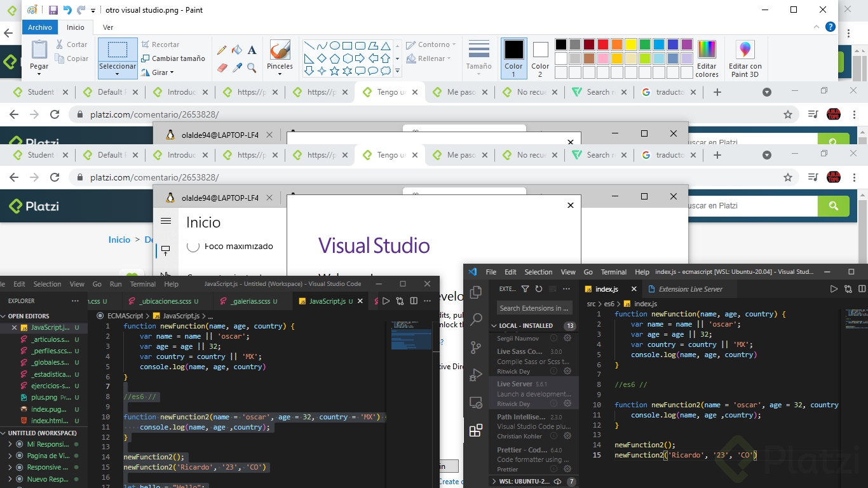Open Archivo menu in Paint
868x488 pixels.
[x=40, y=27]
